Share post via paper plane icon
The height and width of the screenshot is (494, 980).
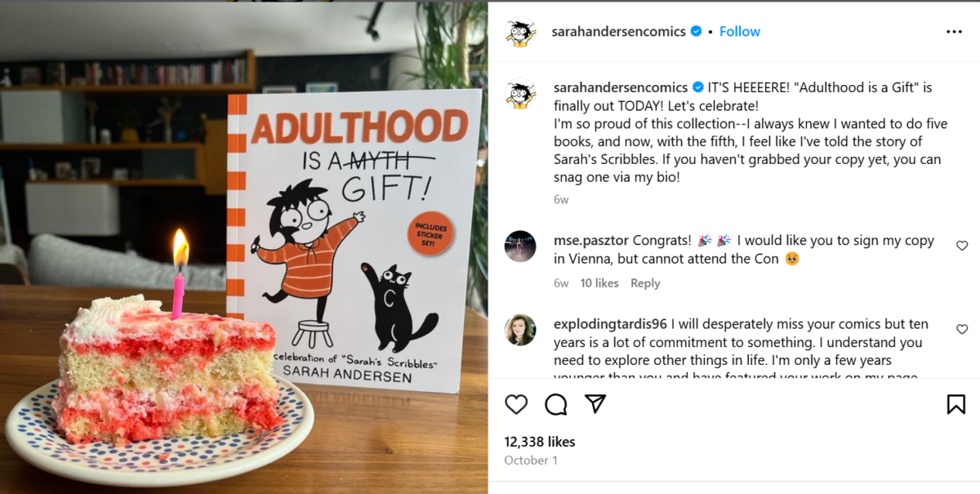pyautogui.click(x=595, y=404)
